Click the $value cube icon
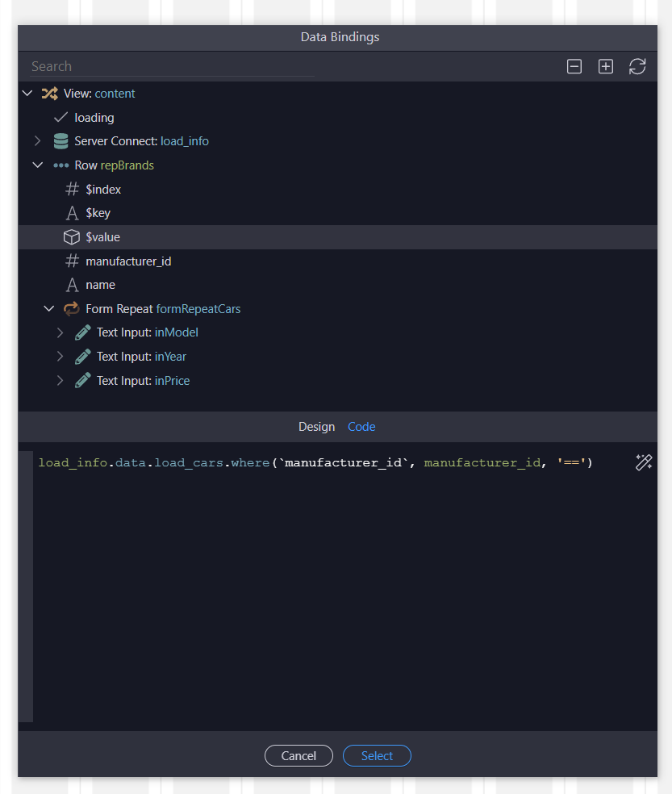The width and height of the screenshot is (672, 794). tap(72, 237)
